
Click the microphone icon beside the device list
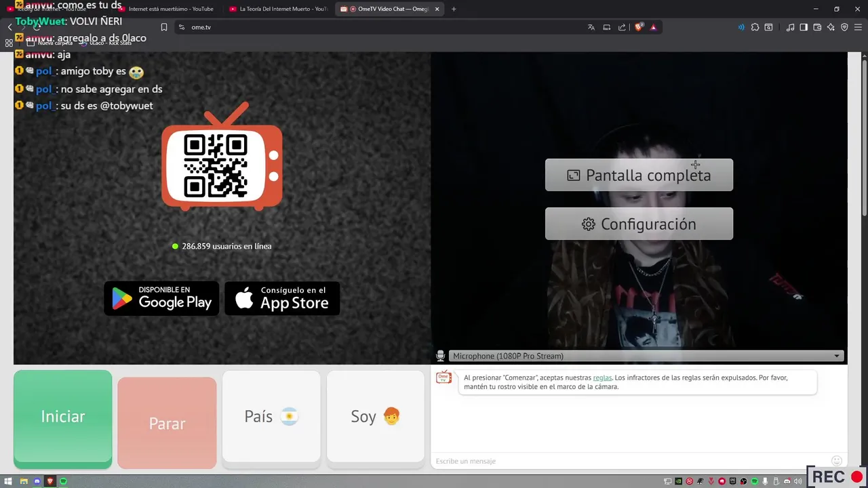coord(441,356)
